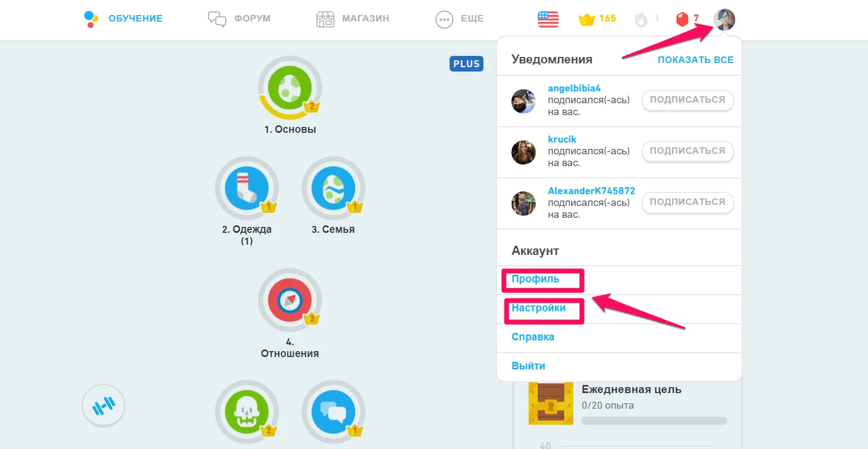Image resolution: width=868 pixels, height=449 pixels.
Task: Follow krucik with Подписаться button
Action: coord(687,151)
